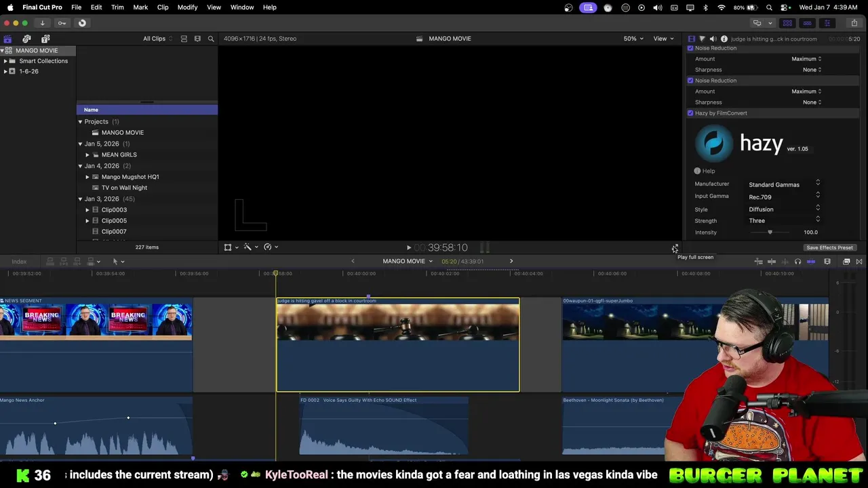Disable the second Noise Reduction effect
Image resolution: width=868 pixels, height=488 pixels.
tap(690, 81)
